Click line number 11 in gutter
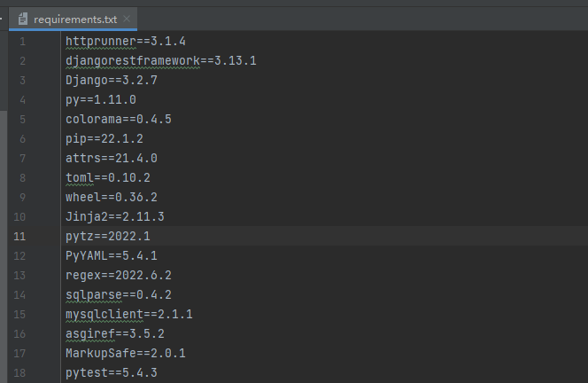 pyautogui.click(x=19, y=237)
